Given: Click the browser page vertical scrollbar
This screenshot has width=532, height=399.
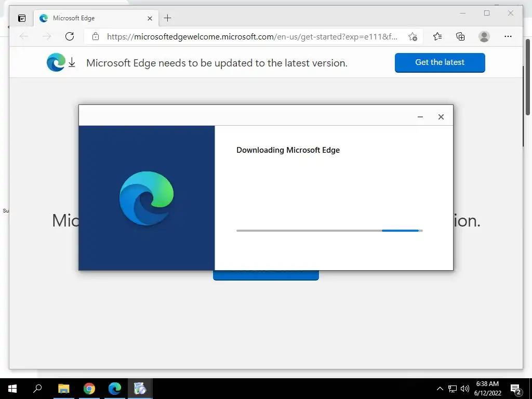Looking at the screenshot, I should [528, 77].
